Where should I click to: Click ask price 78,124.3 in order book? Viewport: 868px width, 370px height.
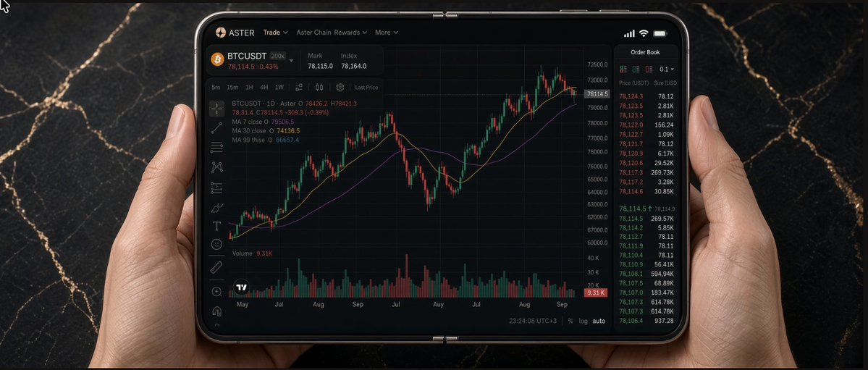coord(631,96)
